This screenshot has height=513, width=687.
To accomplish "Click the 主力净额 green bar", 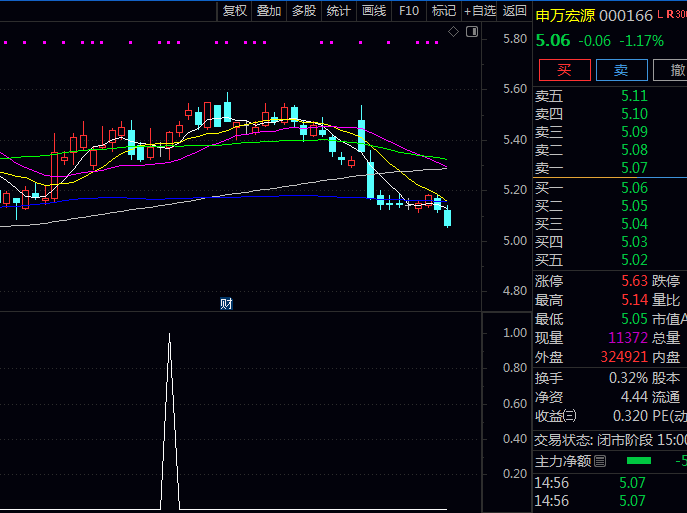I will pos(639,461).
